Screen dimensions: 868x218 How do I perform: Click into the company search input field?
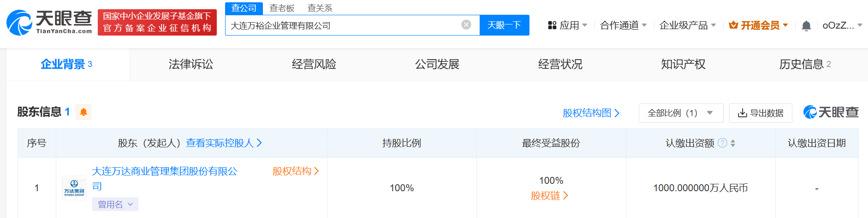point(344,25)
